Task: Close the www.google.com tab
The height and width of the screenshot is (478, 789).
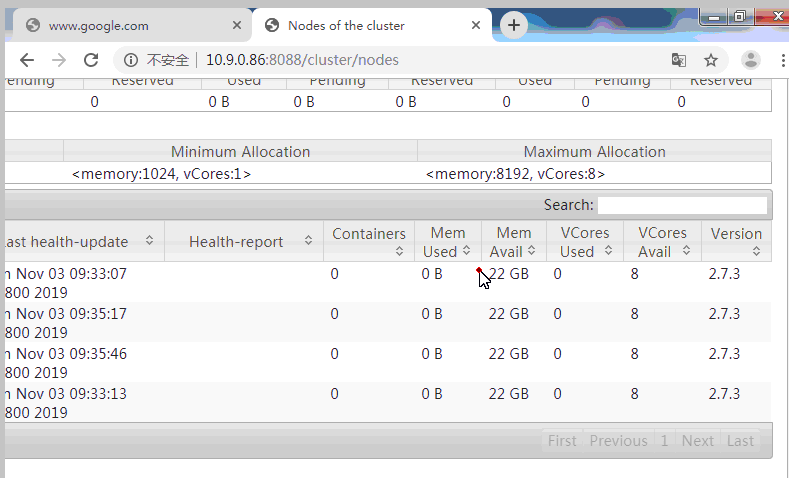Action: coord(237,26)
